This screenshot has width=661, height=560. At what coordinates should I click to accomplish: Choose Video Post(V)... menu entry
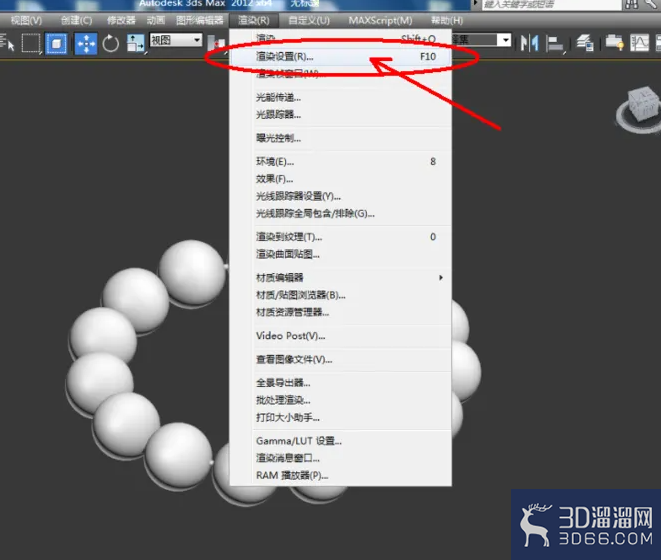tap(341, 336)
